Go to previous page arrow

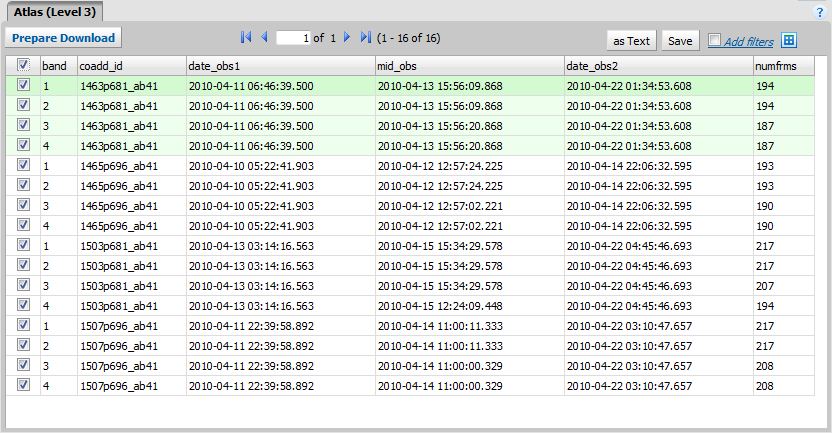(264, 37)
